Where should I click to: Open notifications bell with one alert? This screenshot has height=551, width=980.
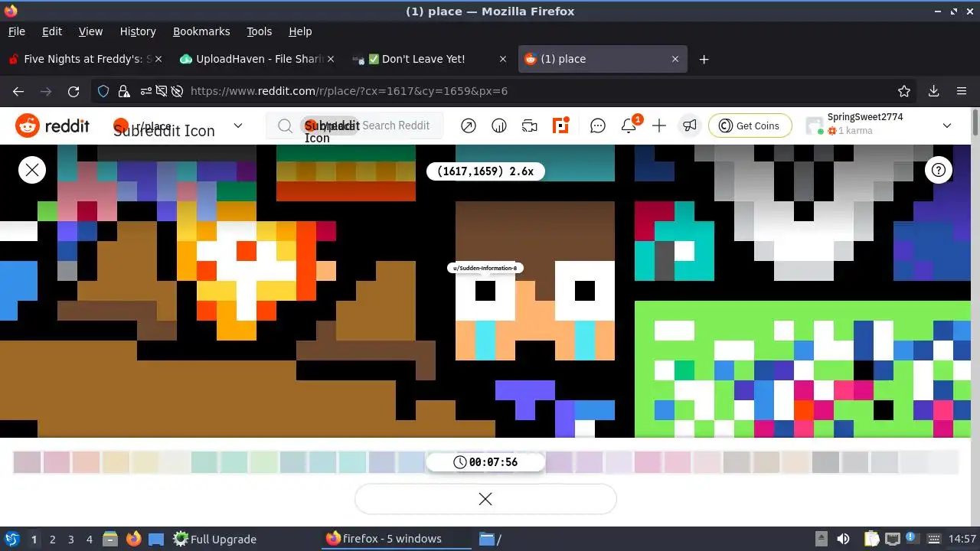pyautogui.click(x=629, y=126)
